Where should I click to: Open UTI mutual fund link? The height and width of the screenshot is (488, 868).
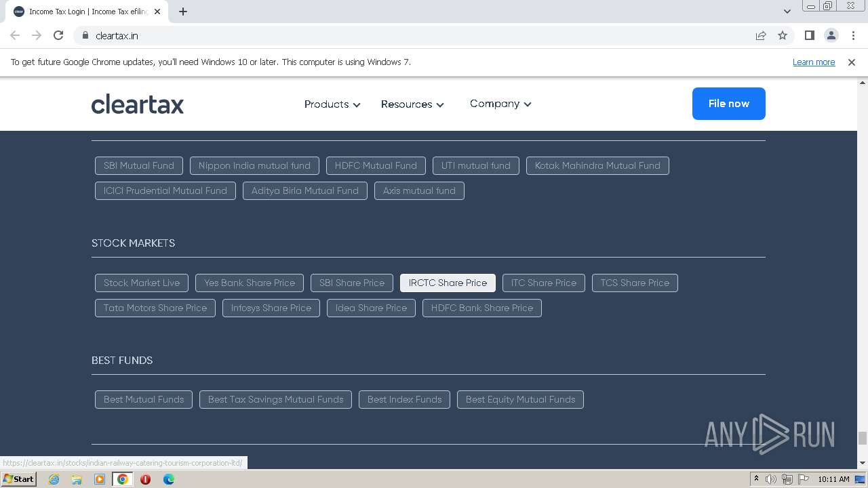coord(476,165)
